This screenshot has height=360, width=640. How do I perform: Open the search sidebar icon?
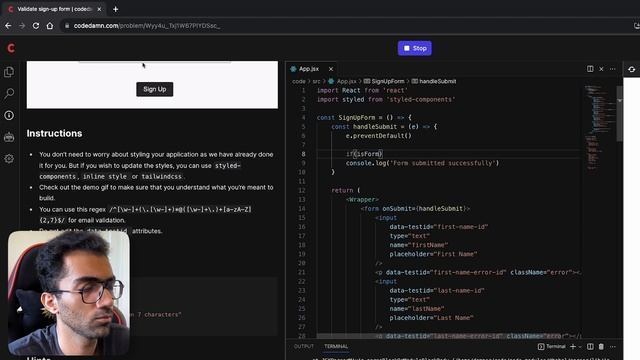pyautogui.click(x=9, y=93)
